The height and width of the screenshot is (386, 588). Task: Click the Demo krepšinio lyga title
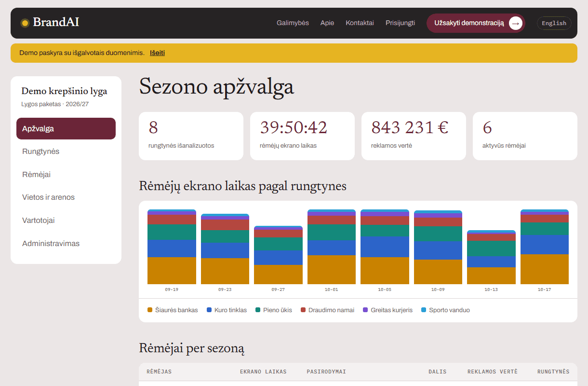(64, 91)
